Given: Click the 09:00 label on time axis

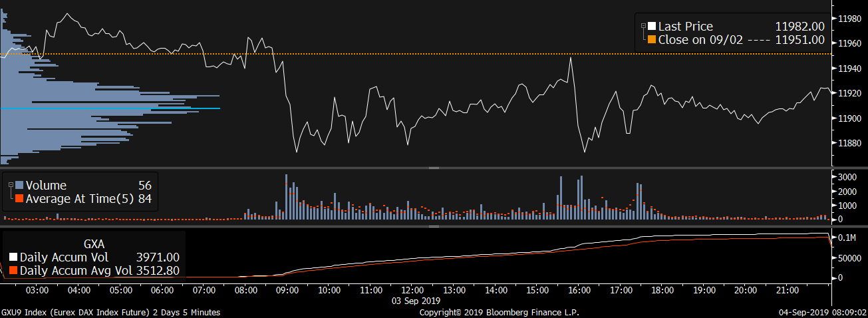Looking at the screenshot, I should pyautogui.click(x=287, y=291).
